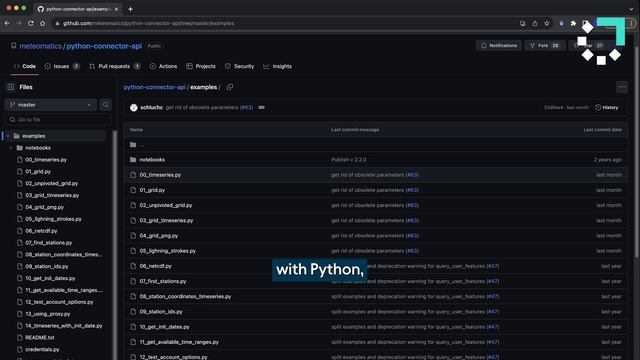The height and width of the screenshot is (360, 640).
Task: Open the browser extensions puzzle icon
Action: tap(573, 23)
